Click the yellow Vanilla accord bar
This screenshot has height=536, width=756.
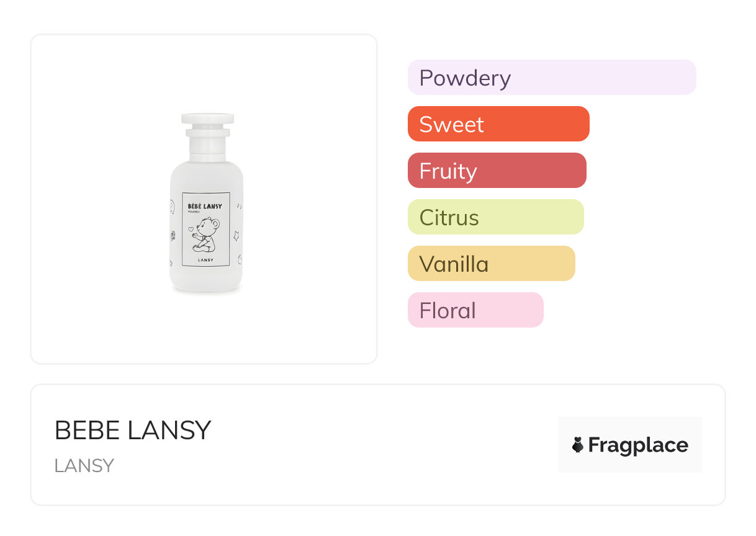tap(491, 264)
